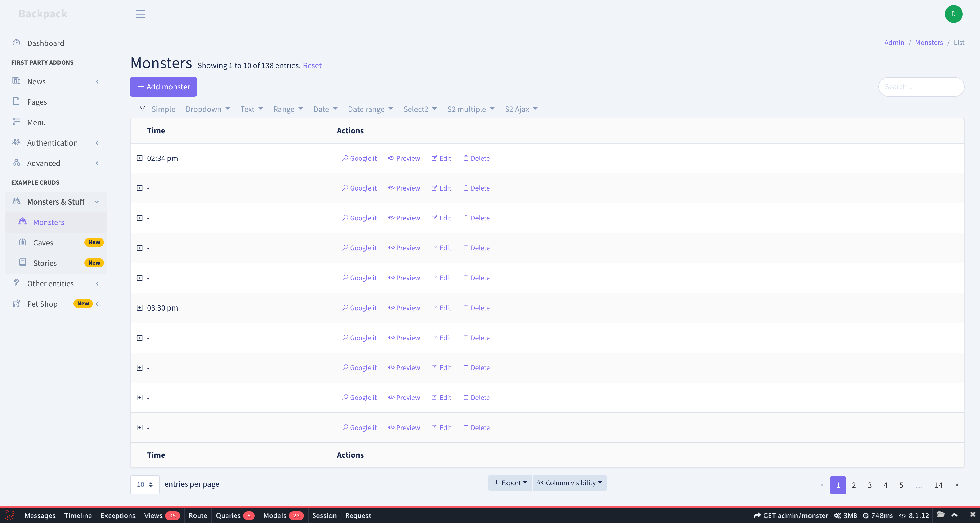Click the Dashboard sidebar link
Image resolution: width=980 pixels, height=523 pixels.
coord(45,43)
